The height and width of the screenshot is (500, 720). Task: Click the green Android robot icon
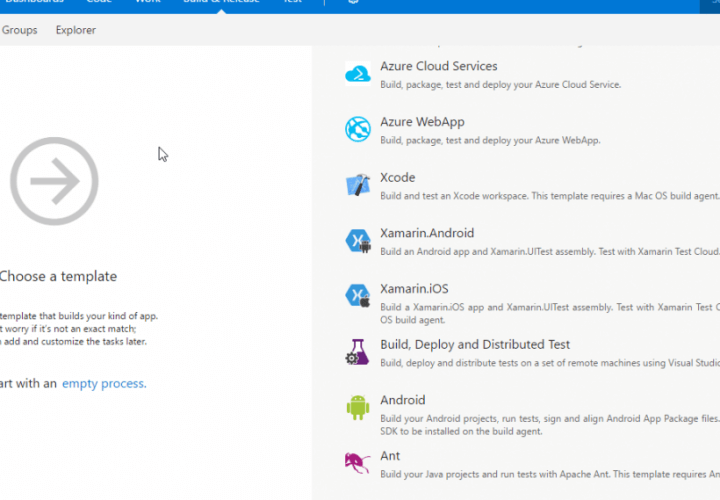[x=358, y=407]
